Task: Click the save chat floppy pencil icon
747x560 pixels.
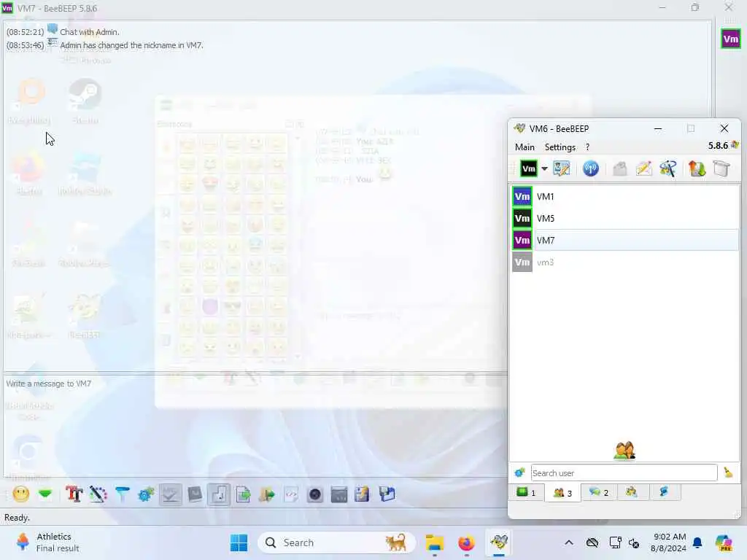Action: click(362, 494)
